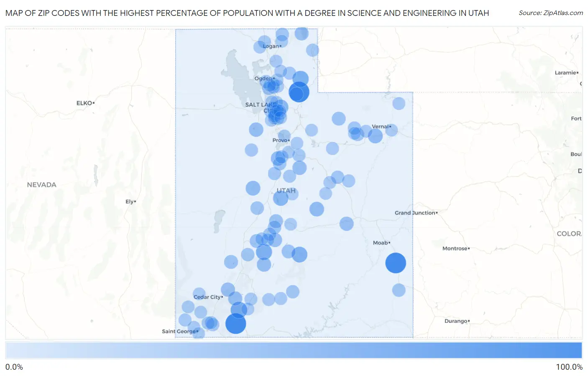Click the Moab city label
This screenshot has width=588, height=376.
click(x=380, y=243)
